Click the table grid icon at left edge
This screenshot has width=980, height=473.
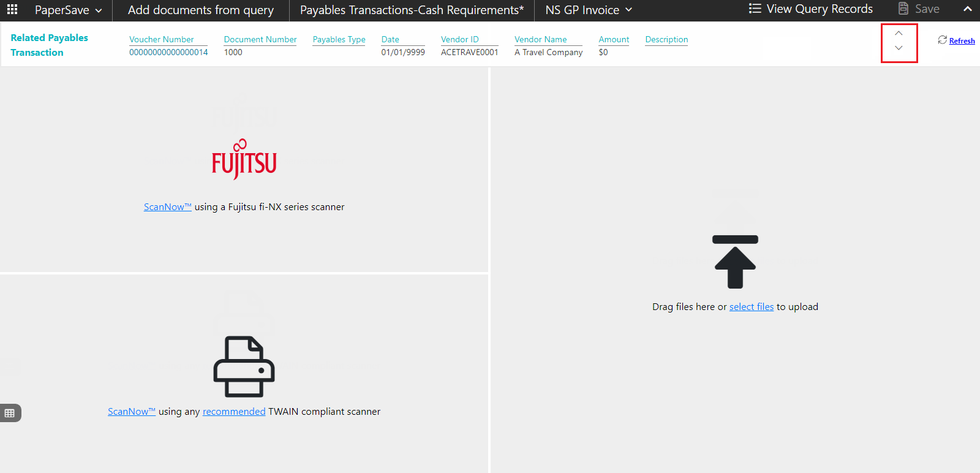tap(10, 413)
